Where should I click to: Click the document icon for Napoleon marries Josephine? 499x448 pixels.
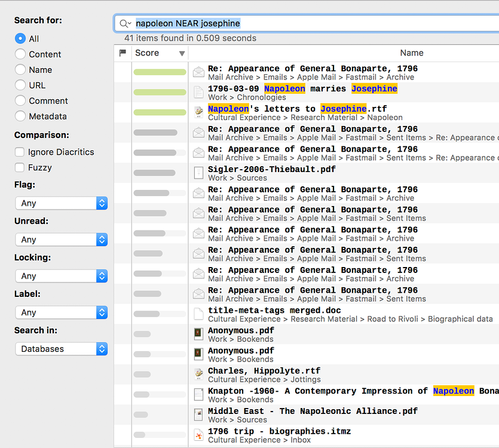pyautogui.click(x=199, y=93)
